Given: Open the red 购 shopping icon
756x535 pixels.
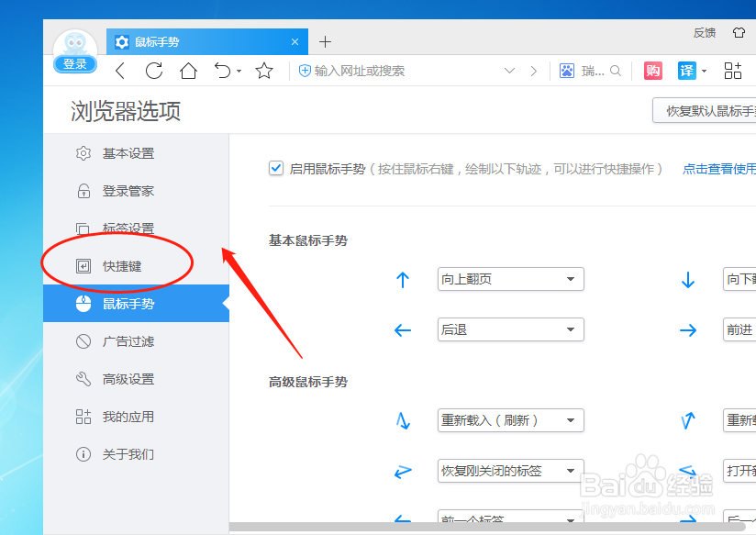Looking at the screenshot, I should click(653, 71).
